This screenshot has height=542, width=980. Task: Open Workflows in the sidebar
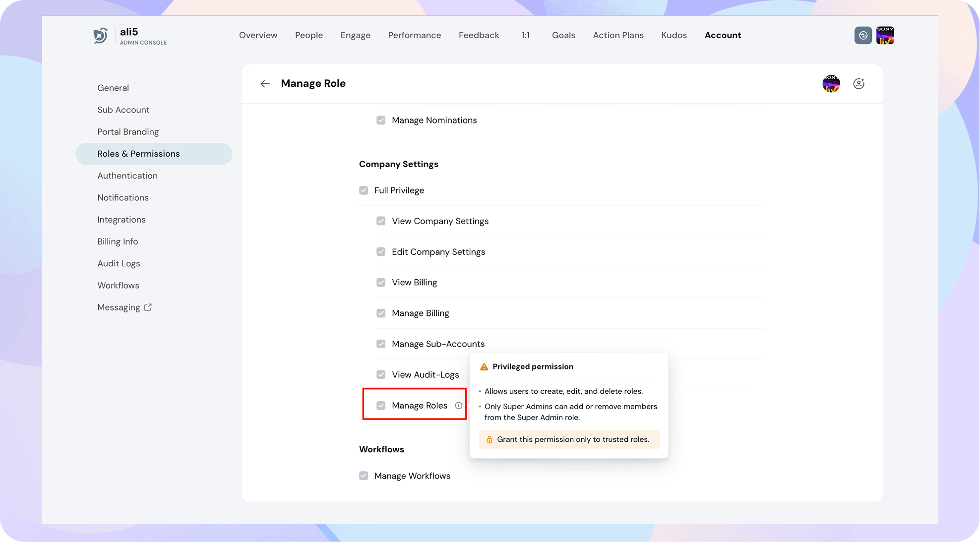(154, 286)
